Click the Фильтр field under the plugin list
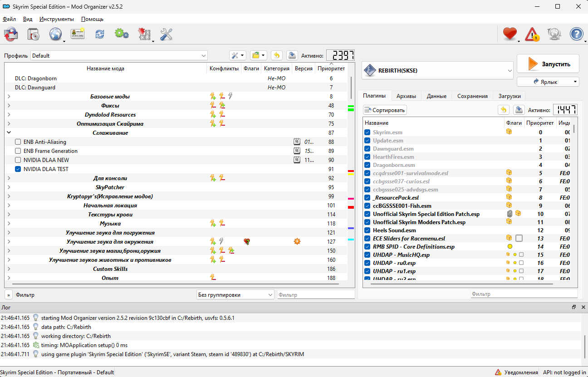This screenshot has width=588, height=377. [524, 294]
